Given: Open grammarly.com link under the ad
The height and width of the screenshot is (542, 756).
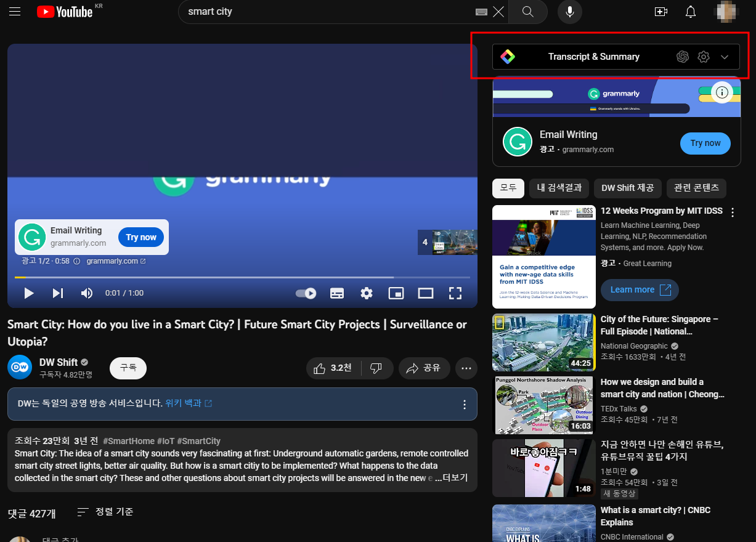Looking at the screenshot, I should coord(116,261).
